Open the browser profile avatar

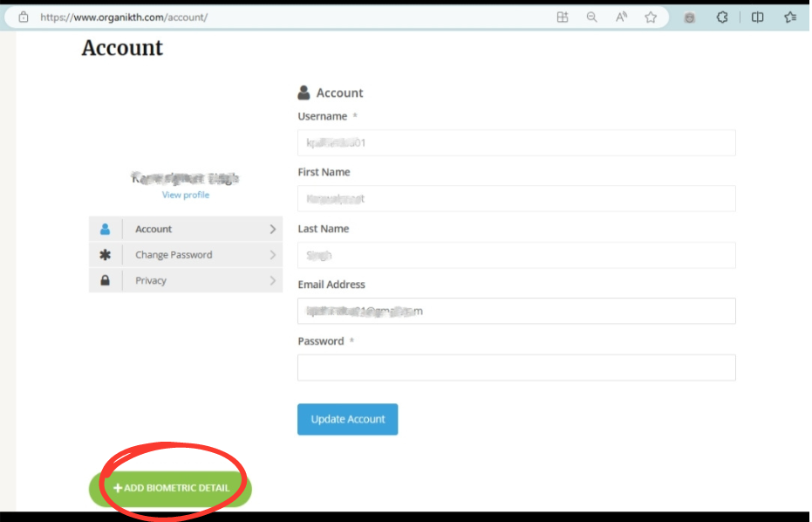tap(690, 17)
